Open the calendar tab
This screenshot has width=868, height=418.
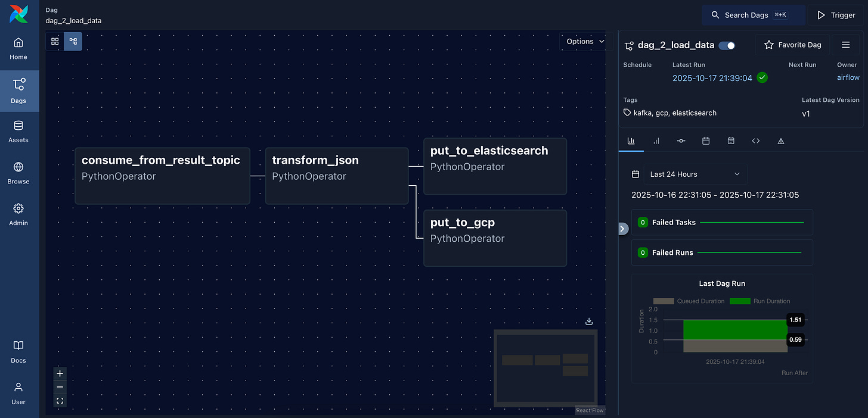point(706,141)
